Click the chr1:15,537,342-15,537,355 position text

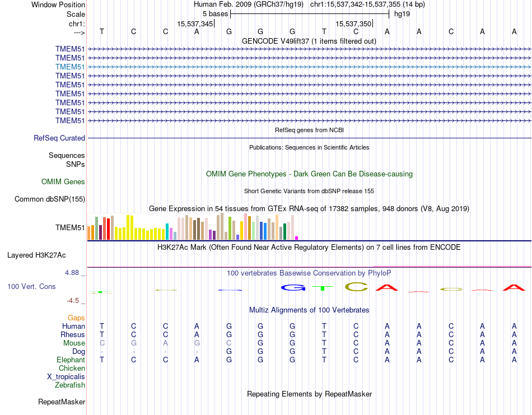click(367, 4)
